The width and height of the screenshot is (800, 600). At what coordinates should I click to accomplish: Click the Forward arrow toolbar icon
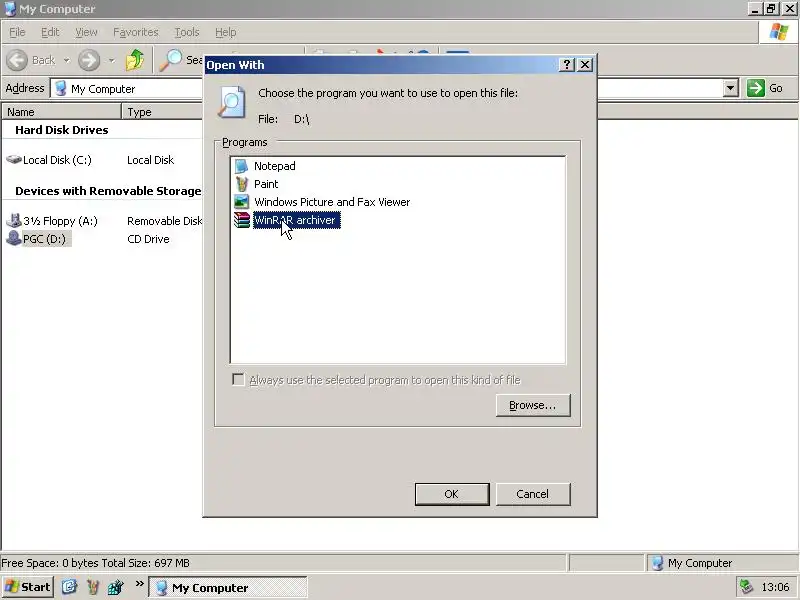click(x=89, y=60)
